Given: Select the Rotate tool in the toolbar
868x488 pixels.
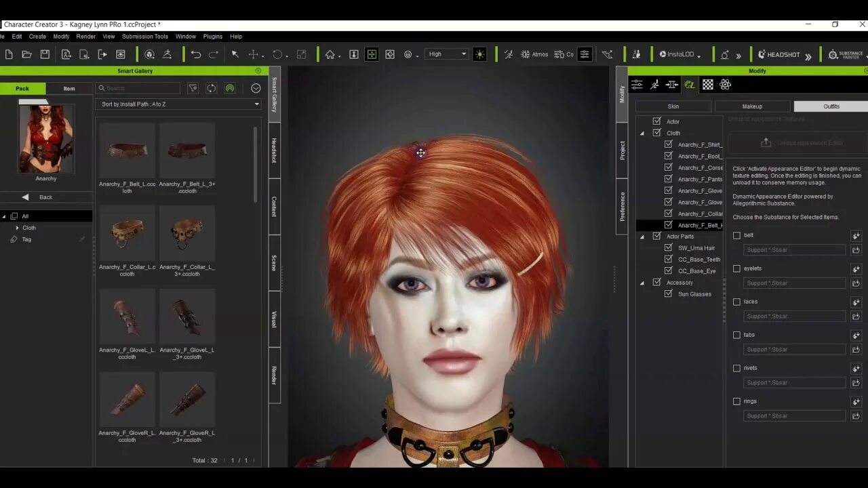Looking at the screenshot, I should click(x=276, y=54).
